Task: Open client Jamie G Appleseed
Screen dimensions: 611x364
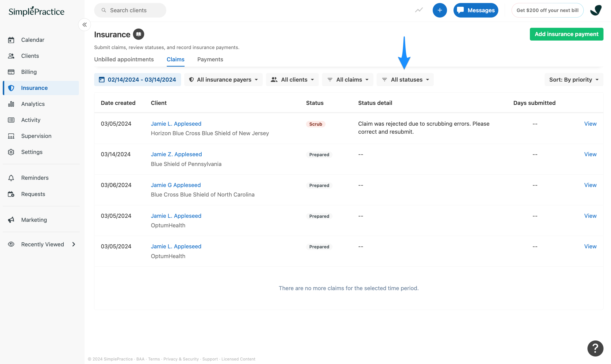Action: coord(176,185)
